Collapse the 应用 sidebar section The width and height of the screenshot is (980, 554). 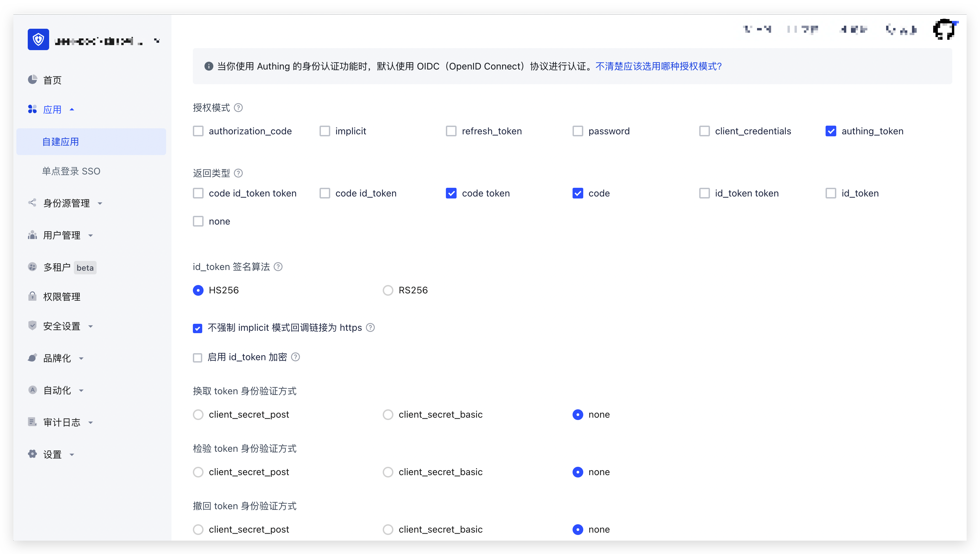click(x=72, y=109)
